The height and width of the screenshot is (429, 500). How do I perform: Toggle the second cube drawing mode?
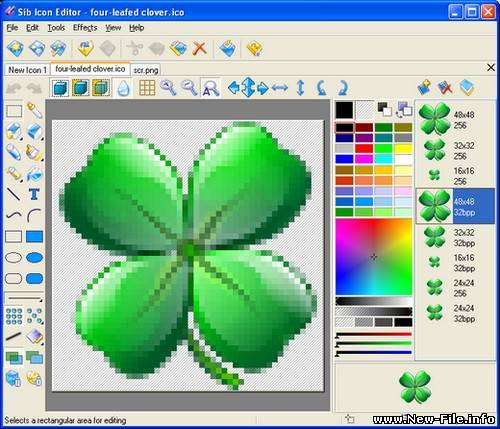[x=80, y=88]
